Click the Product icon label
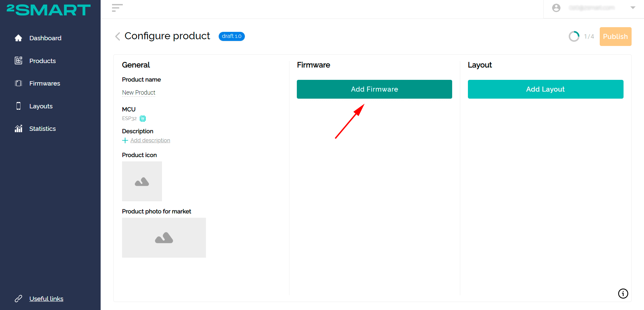 click(x=139, y=155)
